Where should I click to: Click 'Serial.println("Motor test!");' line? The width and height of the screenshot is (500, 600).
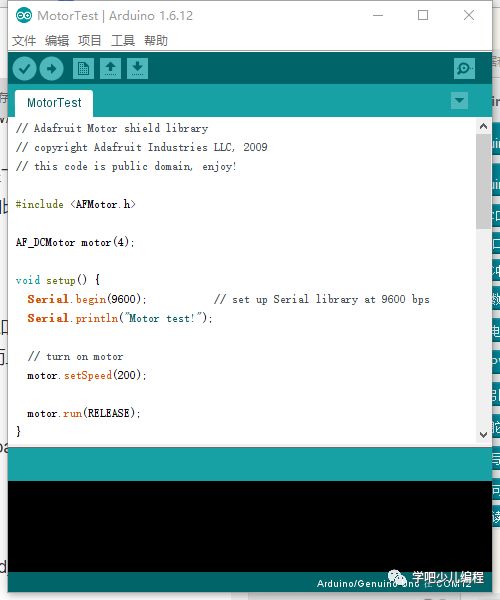pos(120,318)
